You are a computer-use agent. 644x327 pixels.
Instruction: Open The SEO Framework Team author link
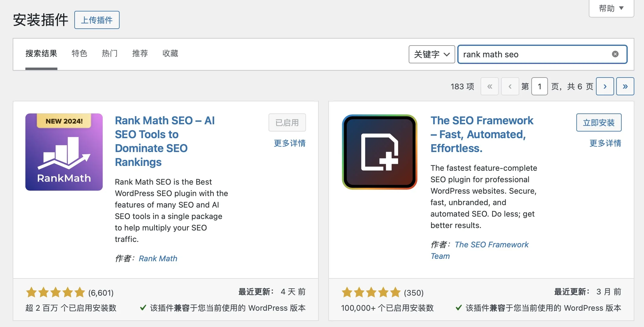[x=480, y=250]
